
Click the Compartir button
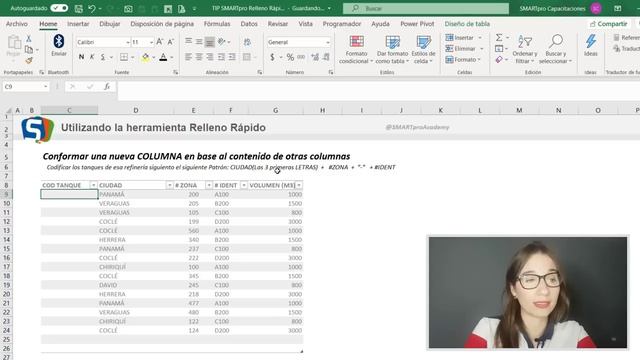tap(609, 24)
